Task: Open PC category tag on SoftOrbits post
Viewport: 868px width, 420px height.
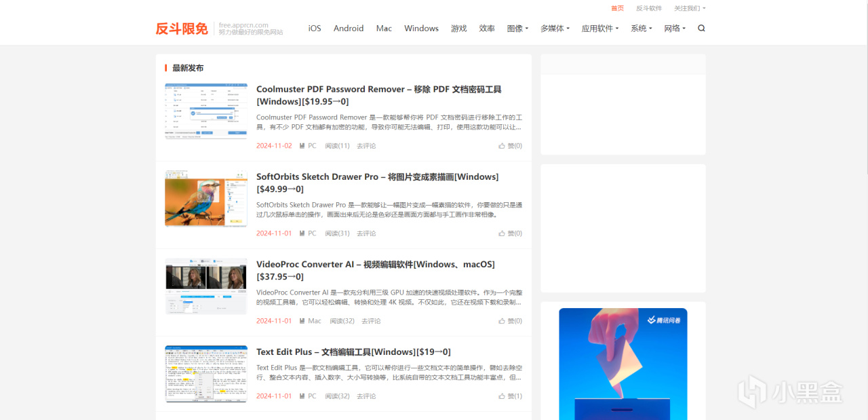Action: click(x=308, y=233)
